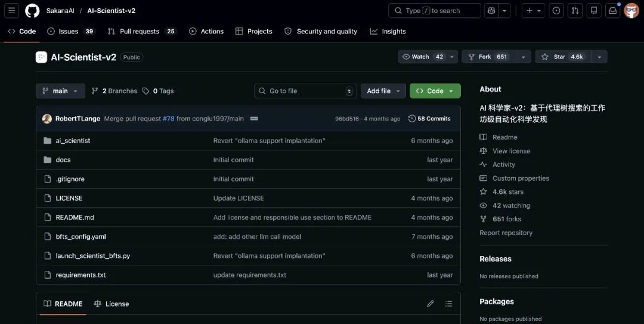Expand the Fork options dropdown arrow
644x324 pixels.
tap(524, 57)
